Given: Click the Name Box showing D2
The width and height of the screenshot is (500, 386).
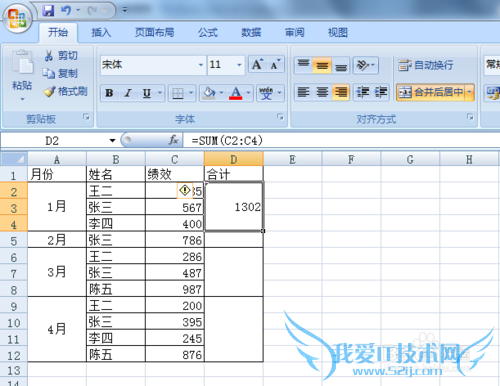Looking at the screenshot, I should click(x=53, y=141).
